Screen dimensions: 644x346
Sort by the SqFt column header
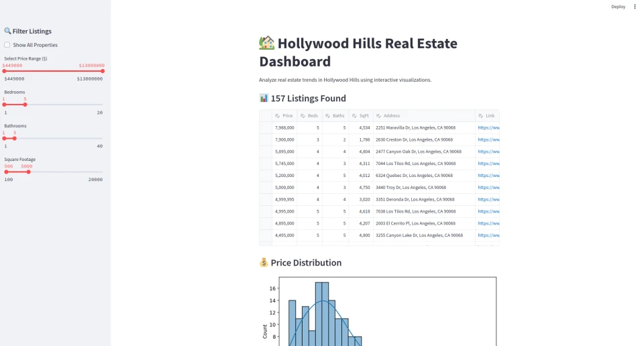[x=361, y=116]
